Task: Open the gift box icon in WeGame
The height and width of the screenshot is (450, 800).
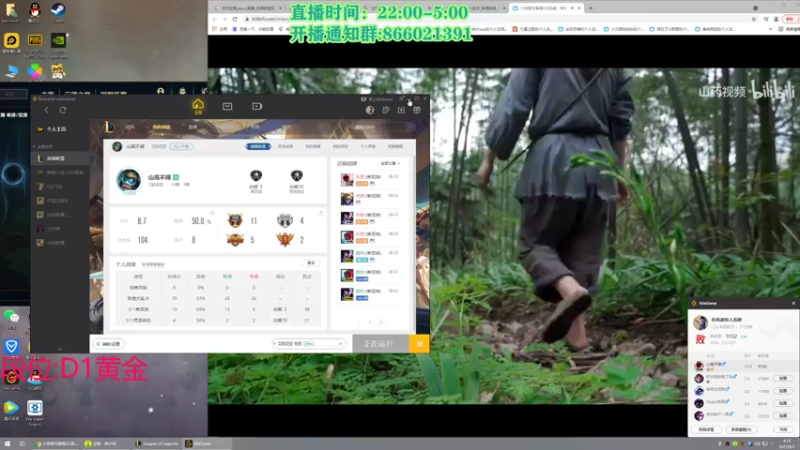Action: [x=417, y=110]
